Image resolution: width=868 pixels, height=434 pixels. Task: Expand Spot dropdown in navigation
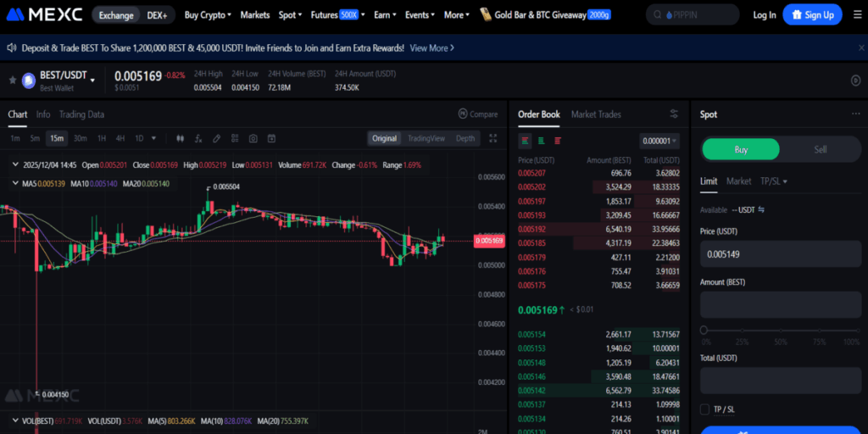291,15
